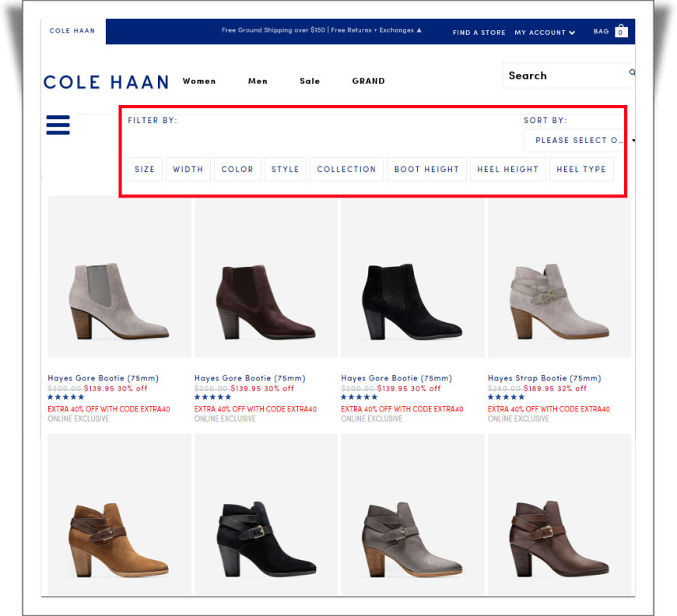Open the burgundy Hayes Gore Bootie image

266,277
